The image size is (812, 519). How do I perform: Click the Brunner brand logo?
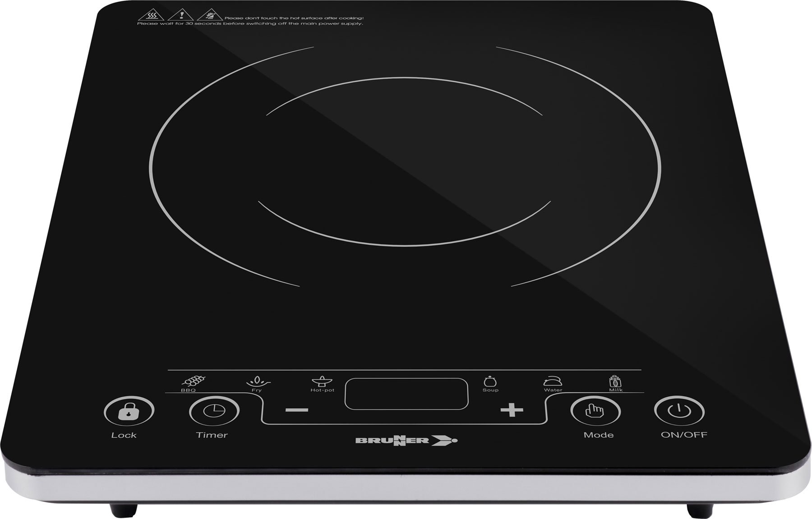point(406,441)
